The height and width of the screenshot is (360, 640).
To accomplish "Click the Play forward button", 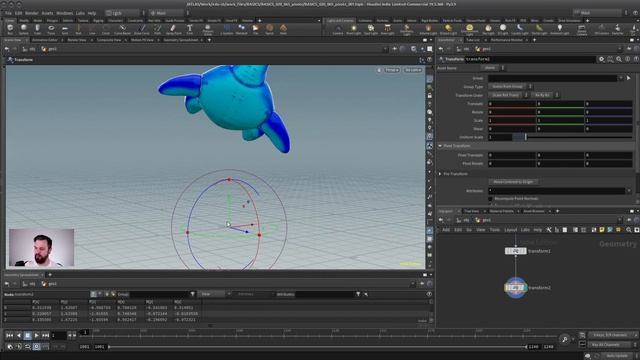I will coord(36,336).
